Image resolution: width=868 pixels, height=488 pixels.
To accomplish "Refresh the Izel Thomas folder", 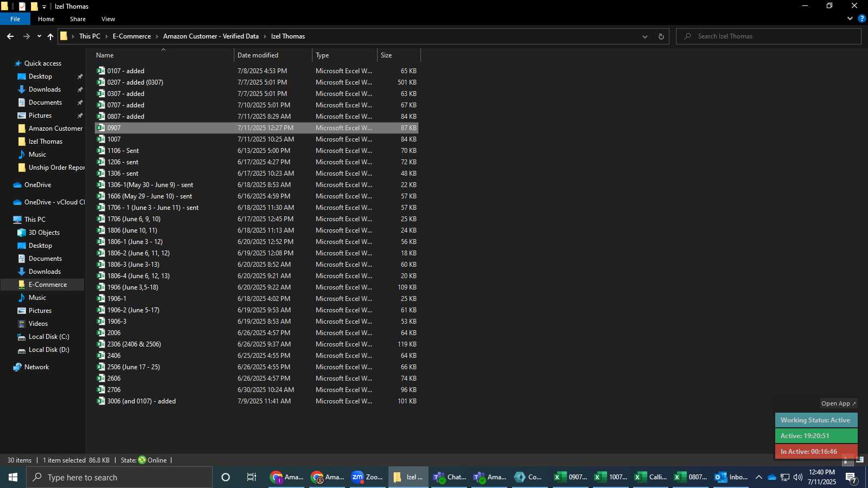I will 661,36.
